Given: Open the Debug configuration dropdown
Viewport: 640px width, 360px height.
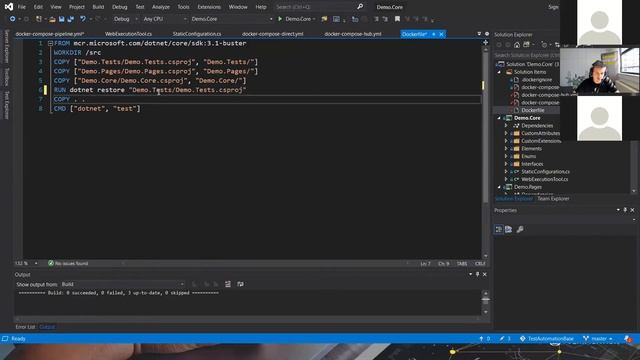Looking at the screenshot, I should pos(125,19).
